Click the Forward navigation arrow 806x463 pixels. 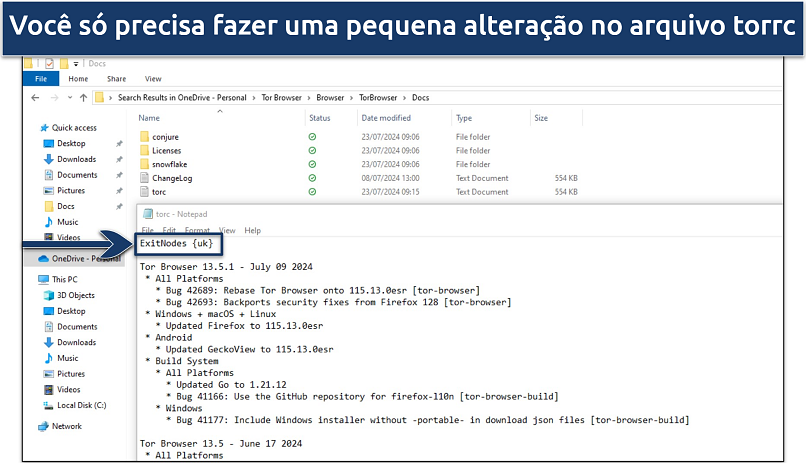54,98
